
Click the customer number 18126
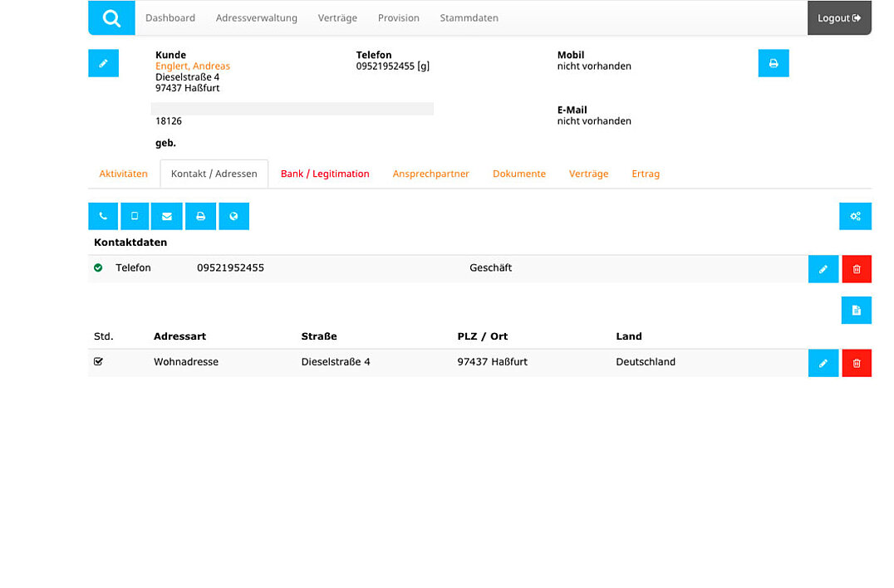click(169, 120)
